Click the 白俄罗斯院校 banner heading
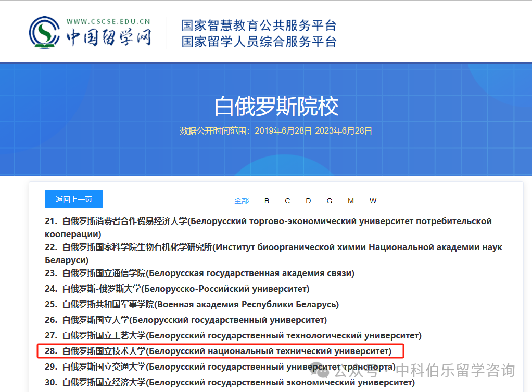Viewport: 532px width, 392px height. click(x=276, y=107)
